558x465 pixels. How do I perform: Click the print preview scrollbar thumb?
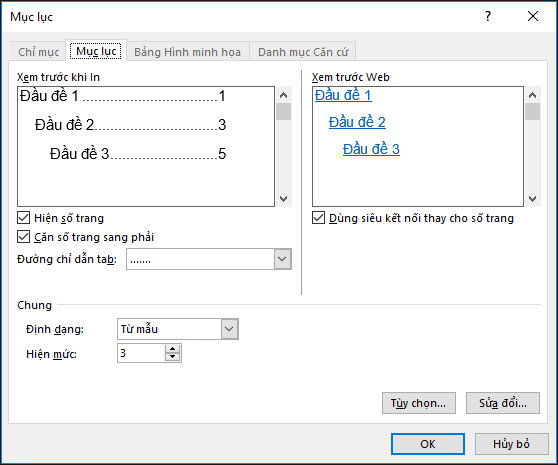(x=284, y=112)
